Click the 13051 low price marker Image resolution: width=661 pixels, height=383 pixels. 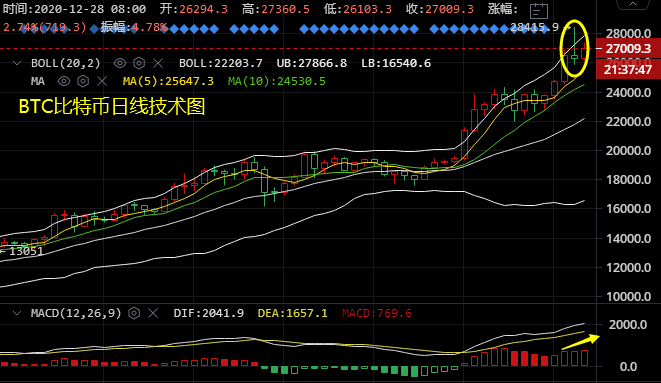26,252
